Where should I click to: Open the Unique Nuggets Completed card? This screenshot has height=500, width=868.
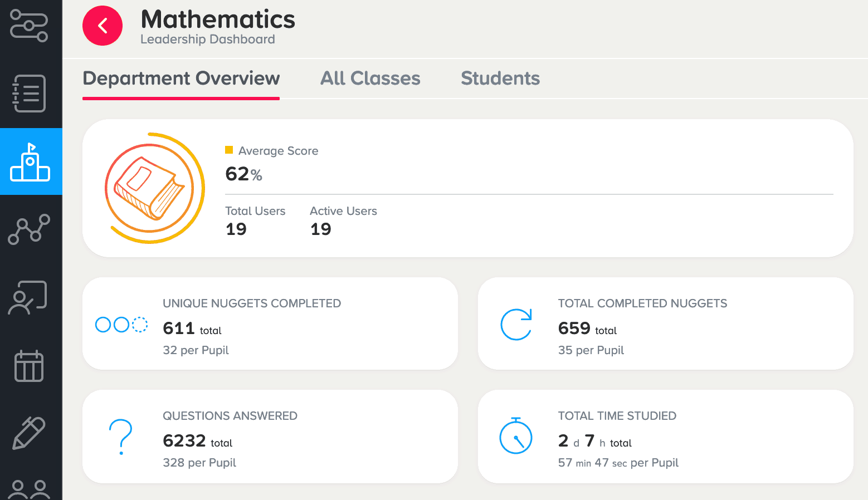[x=270, y=323]
